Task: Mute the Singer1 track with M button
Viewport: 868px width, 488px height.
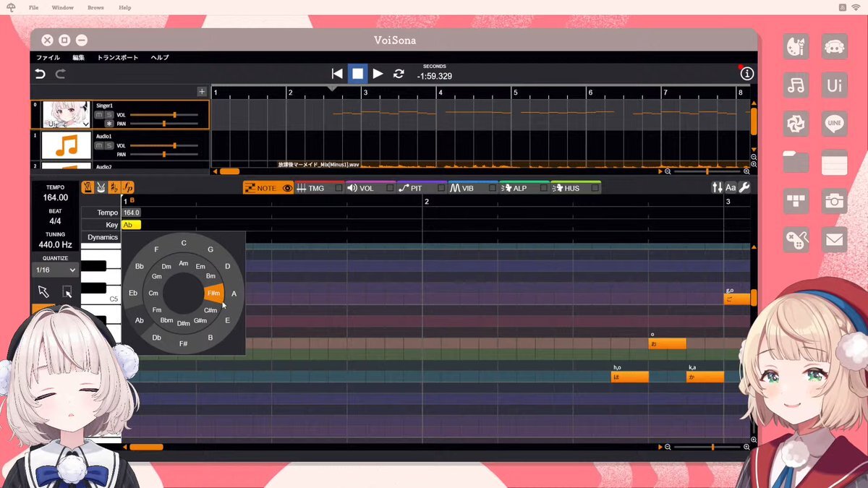Action: (100, 115)
